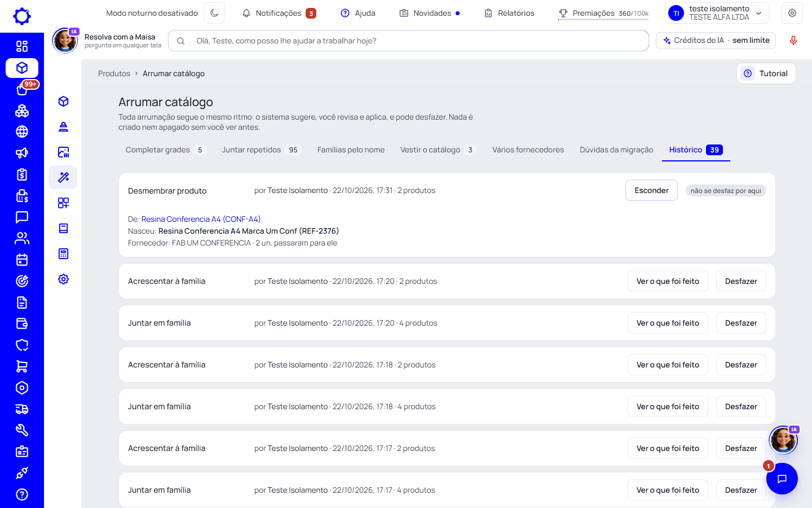Click the 'não se desfaz por aqui' label
The height and width of the screenshot is (508, 812).
click(x=726, y=191)
